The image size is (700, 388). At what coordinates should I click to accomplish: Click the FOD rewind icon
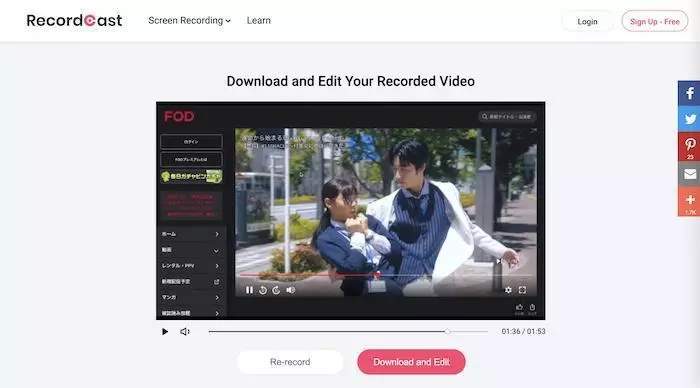(263, 290)
